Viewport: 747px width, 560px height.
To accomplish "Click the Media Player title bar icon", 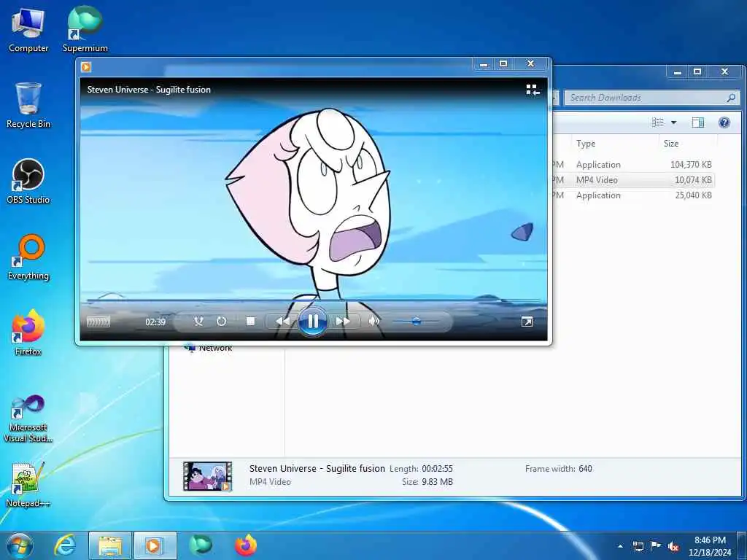I will [x=86, y=67].
